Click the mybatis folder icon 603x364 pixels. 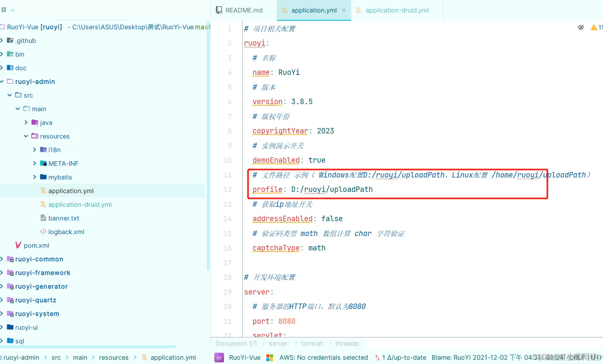point(43,177)
